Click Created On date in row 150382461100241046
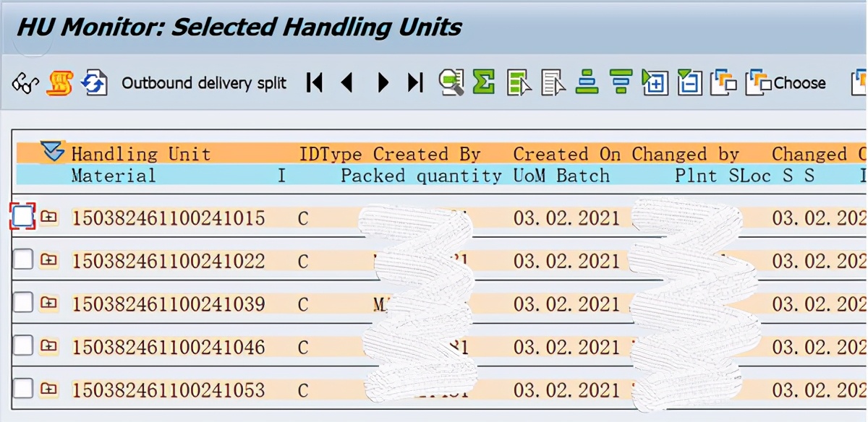This screenshot has width=868, height=422. [567, 348]
